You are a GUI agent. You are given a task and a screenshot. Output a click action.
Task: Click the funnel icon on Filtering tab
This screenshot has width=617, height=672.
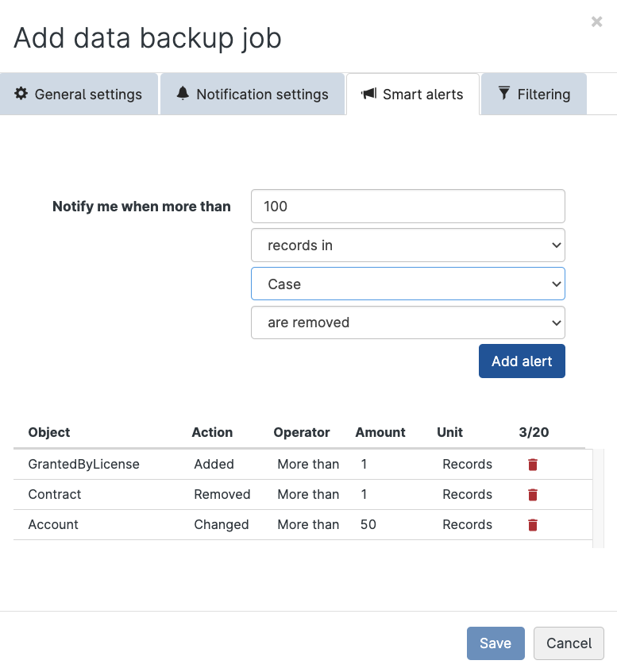(503, 94)
